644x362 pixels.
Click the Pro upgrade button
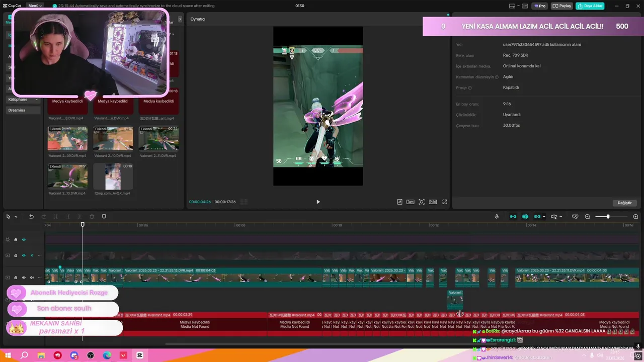pos(540,6)
